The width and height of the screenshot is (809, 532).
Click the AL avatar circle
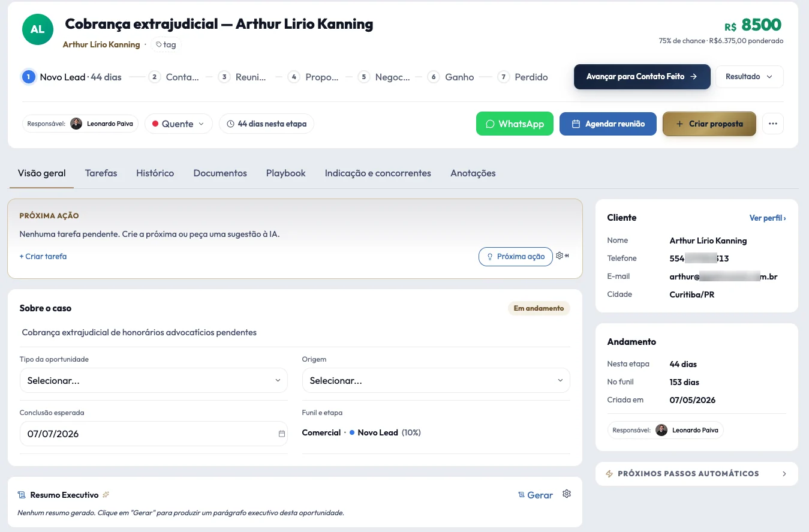click(37, 29)
